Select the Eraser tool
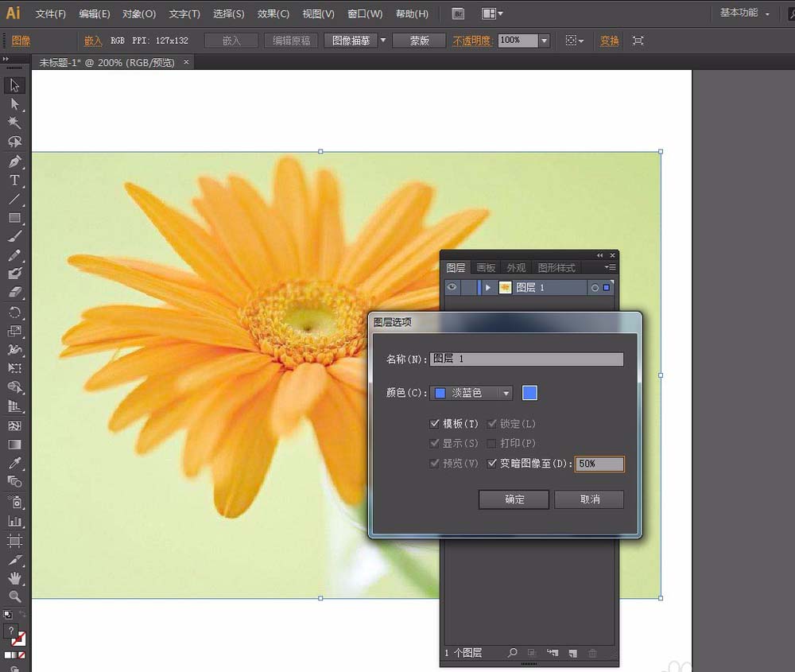 pos(14,293)
